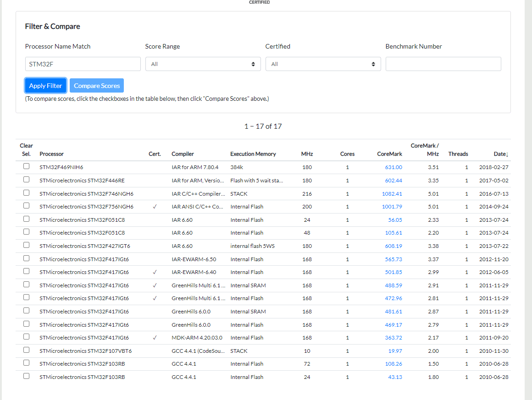Select checkbox for STM32F103RB at 72 MHz
The height and width of the screenshot is (400, 532).
(26, 363)
